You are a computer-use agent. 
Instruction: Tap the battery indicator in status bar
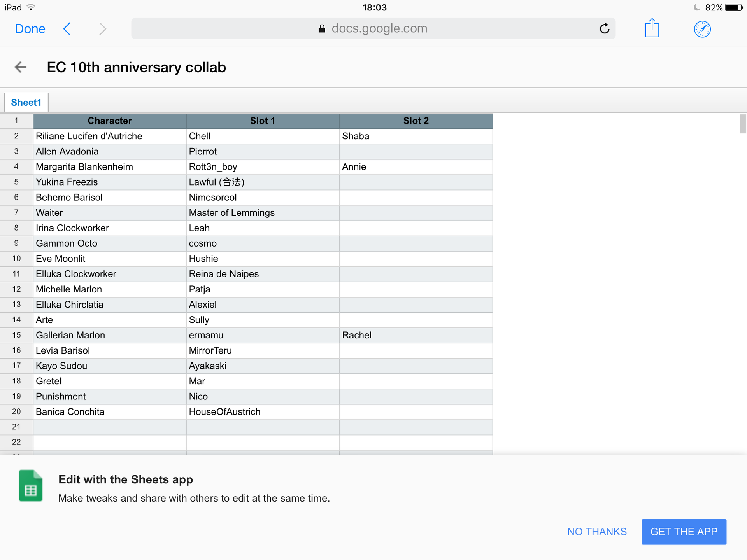(x=734, y=7)
